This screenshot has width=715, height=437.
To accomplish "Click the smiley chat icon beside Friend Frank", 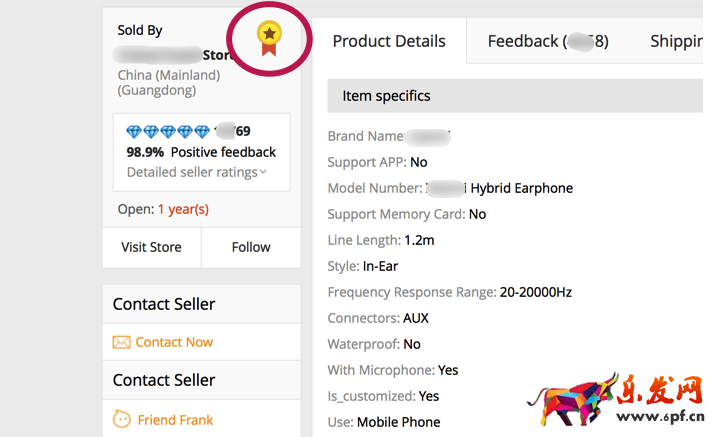I will (x=121, y=420).
